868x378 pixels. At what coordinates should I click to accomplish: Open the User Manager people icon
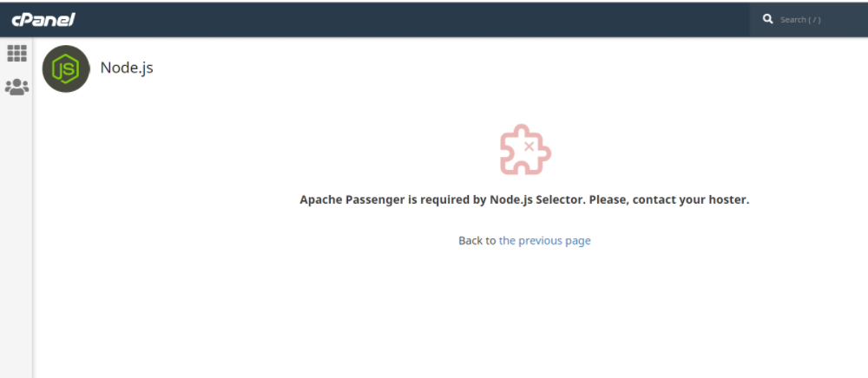(16, 87)
